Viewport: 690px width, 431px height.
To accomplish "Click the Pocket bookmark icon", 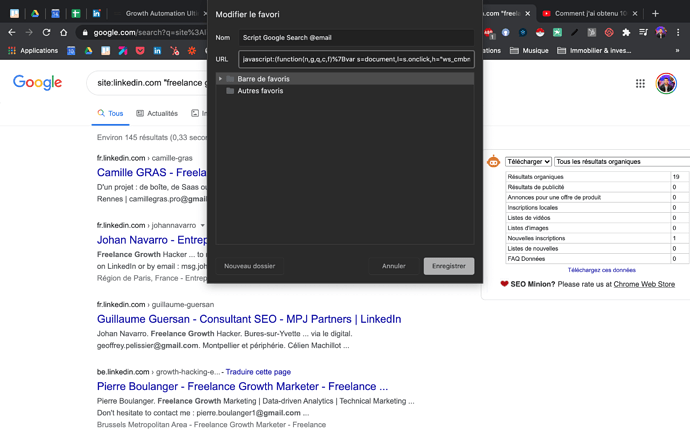I will [x=140, y=51].
